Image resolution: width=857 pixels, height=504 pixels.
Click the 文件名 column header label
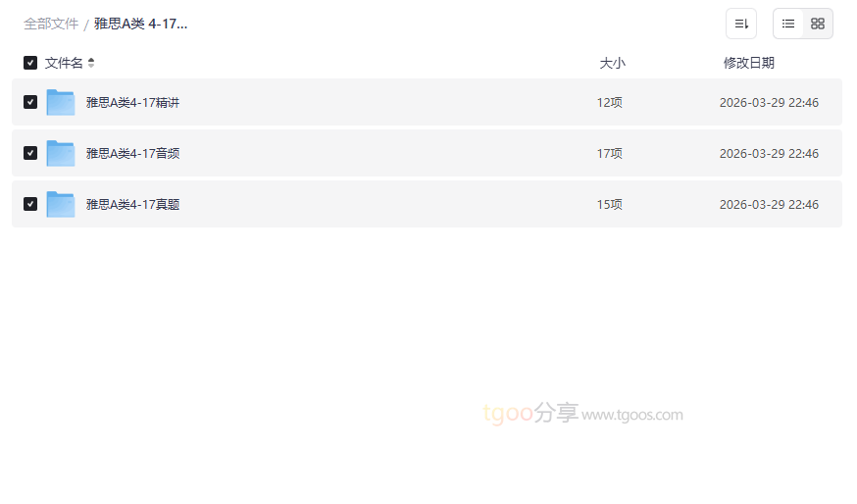pos(64,63)
